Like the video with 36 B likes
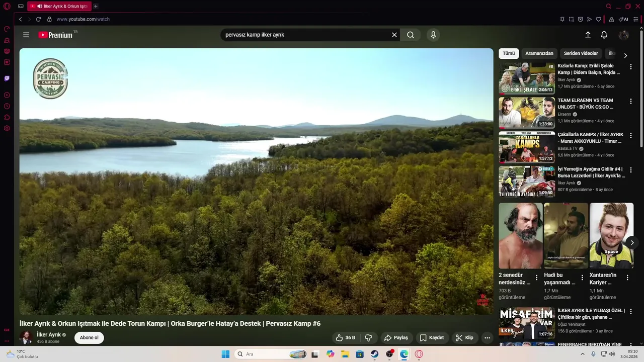 point(346,338)
